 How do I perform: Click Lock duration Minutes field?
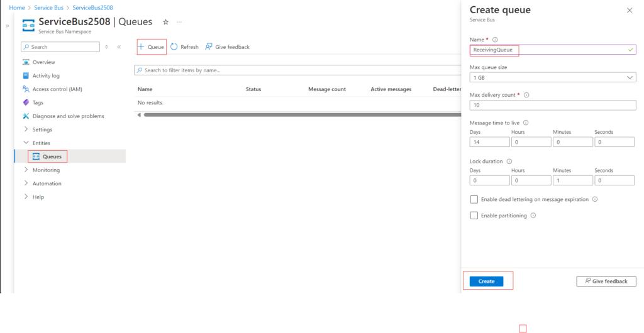click(x=573, y=180)
